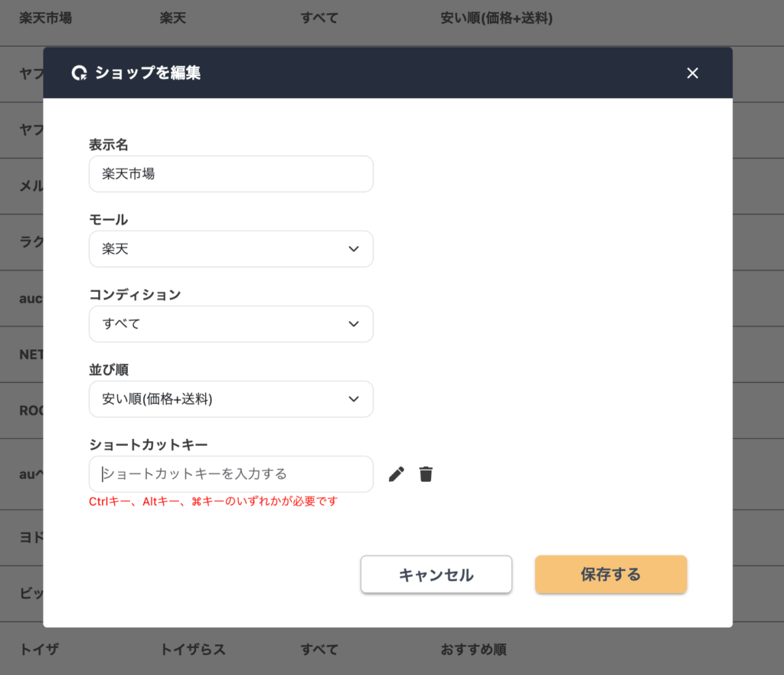
Task: Open the 楽天 mall dropdown
Action: (x=231, y=249)
